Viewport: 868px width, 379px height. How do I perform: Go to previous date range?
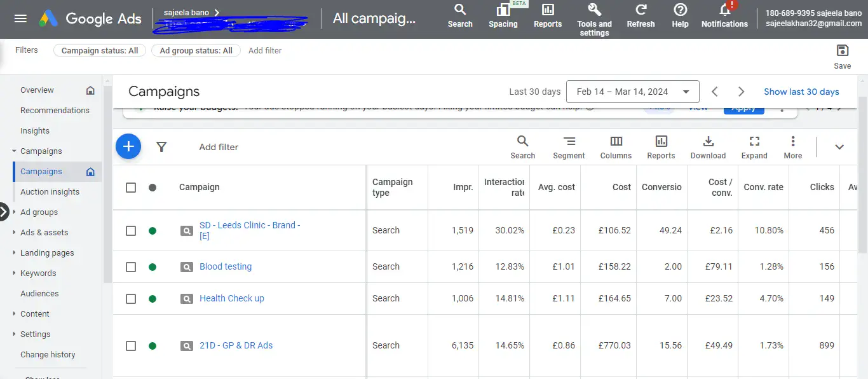pyautogui.click(x=715, y=92)
